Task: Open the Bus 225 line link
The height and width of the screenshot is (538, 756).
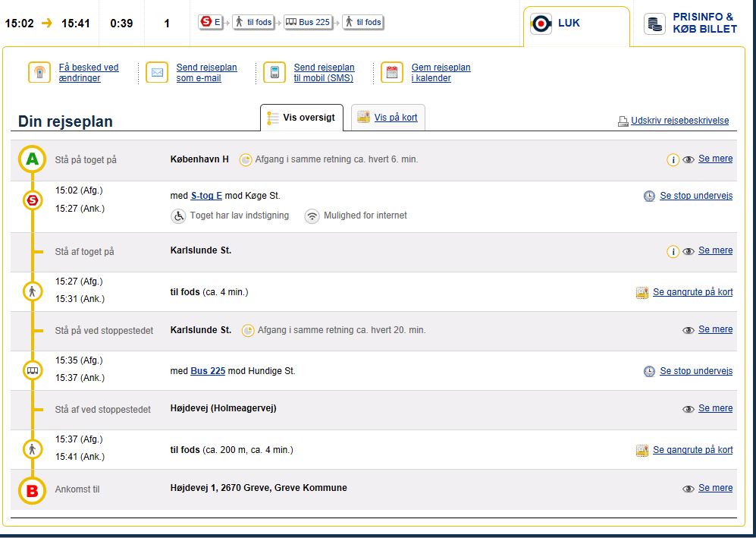Action: click(x=208, y=371)
